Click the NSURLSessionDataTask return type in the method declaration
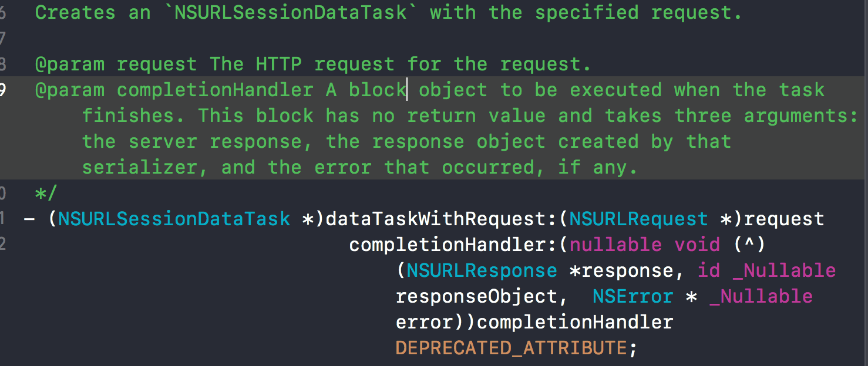 [174, 219]
